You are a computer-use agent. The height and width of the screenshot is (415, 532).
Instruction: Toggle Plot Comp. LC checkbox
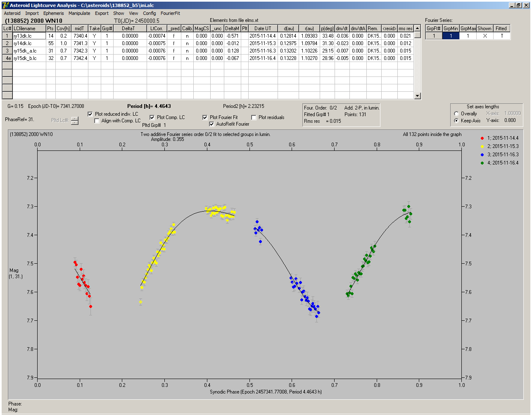click(x=152, y=117)
